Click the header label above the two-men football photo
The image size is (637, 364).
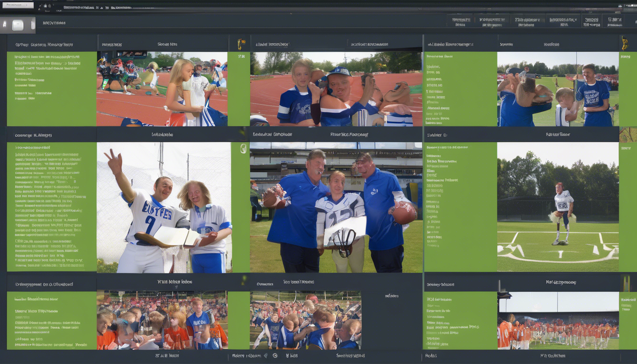pos(349,135)
